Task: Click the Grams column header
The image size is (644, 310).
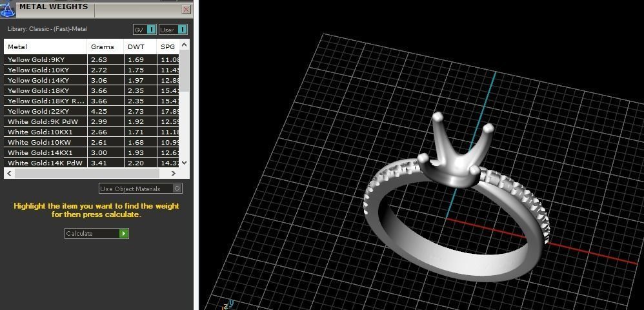Action: (x=106, y=47)
